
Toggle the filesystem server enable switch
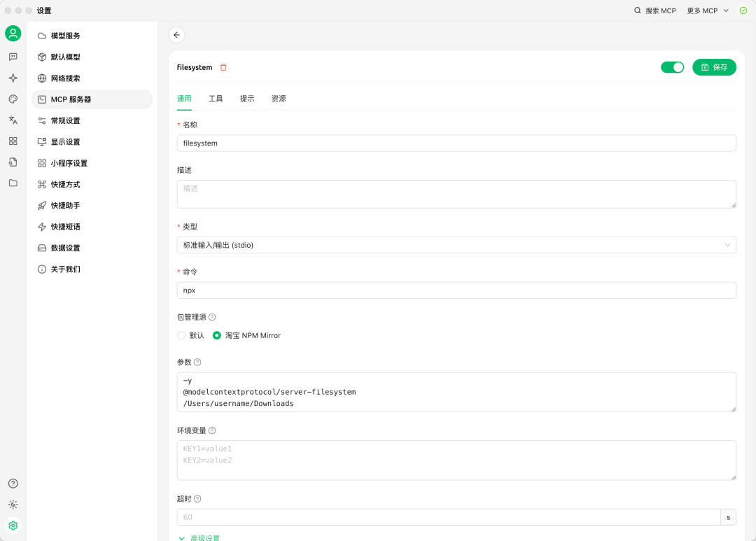[x=672, y=67]
